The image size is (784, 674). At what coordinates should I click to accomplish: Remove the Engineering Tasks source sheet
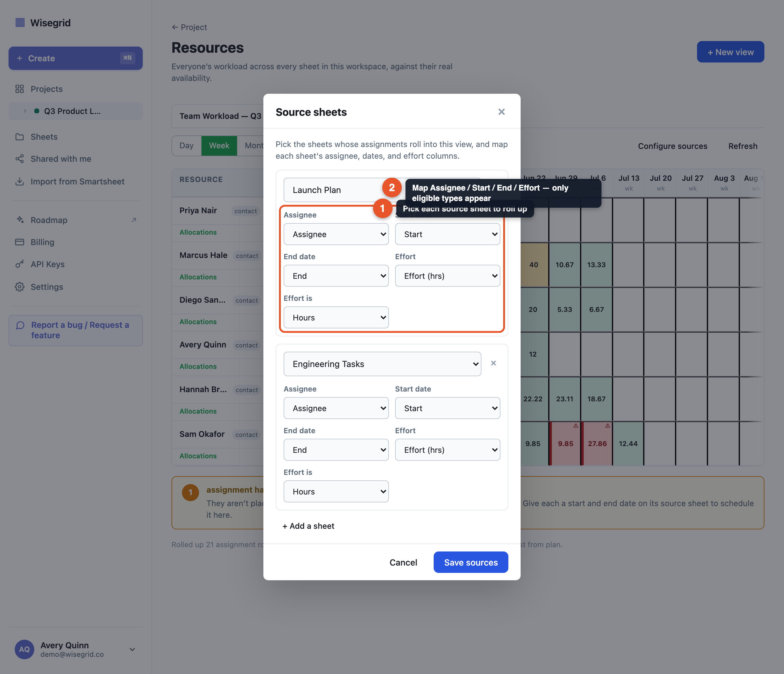click(x=493, y=363)
